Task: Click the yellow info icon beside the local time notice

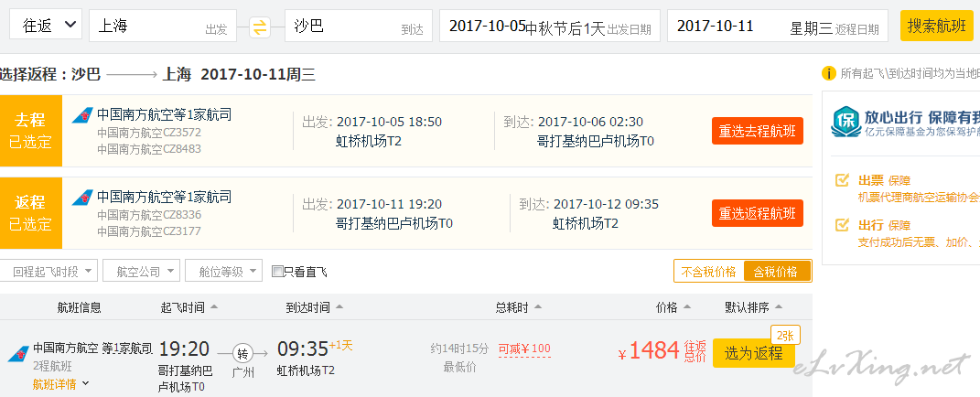Action: click(829, 74)
